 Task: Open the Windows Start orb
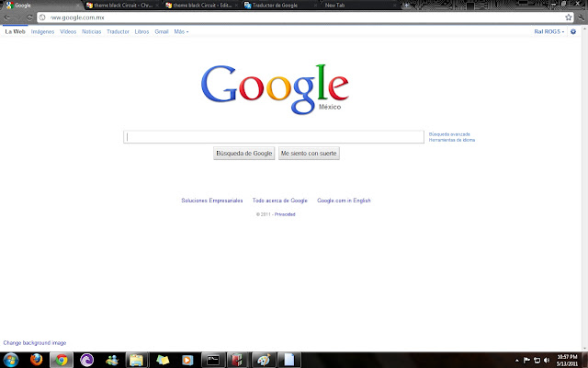point(11,360)
